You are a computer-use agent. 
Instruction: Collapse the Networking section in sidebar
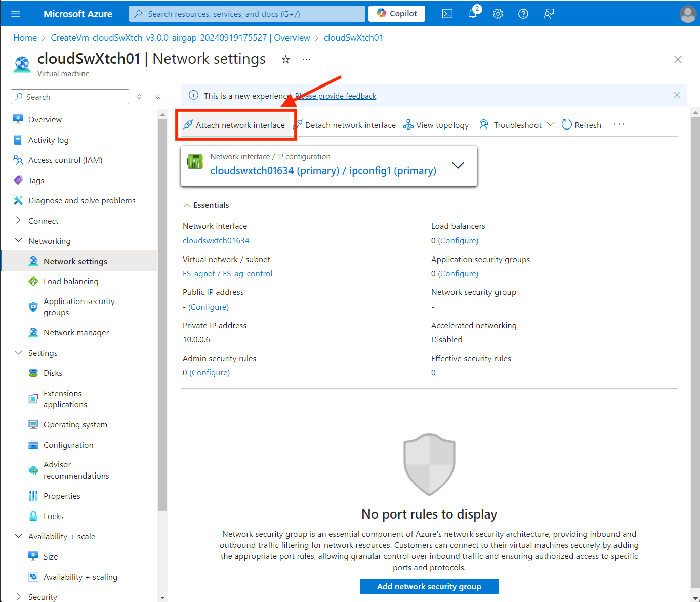[19, 240]
